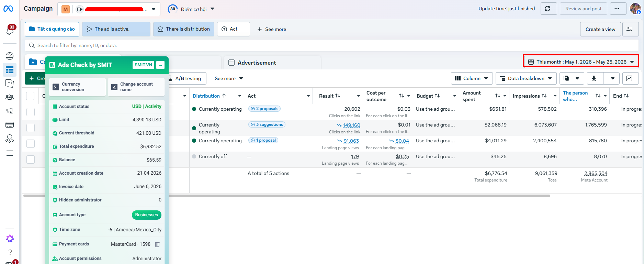644x264 pixels.
Task: Click the Currency conversion button
Action: point(77,87)
